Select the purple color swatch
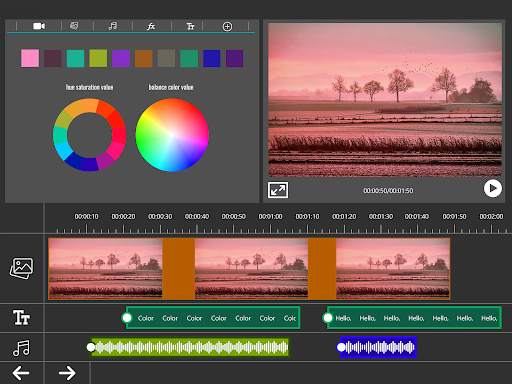 [121, 58]
